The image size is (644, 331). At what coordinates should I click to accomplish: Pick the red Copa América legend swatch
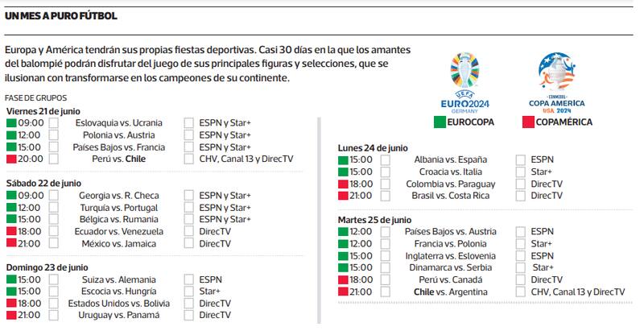point(529,122)
